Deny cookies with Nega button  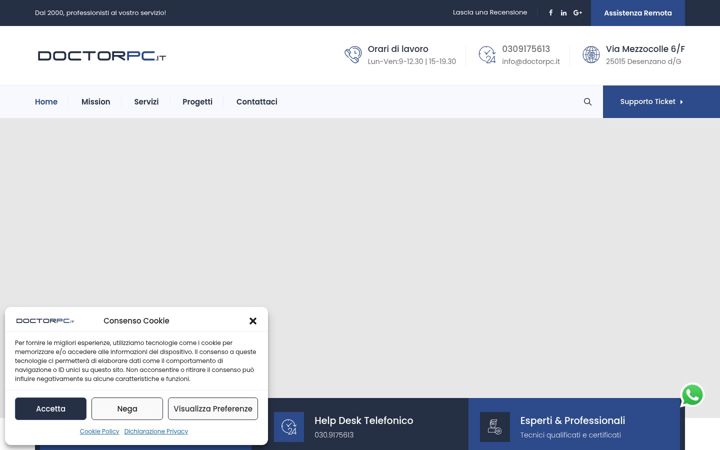tap(127, 409)
